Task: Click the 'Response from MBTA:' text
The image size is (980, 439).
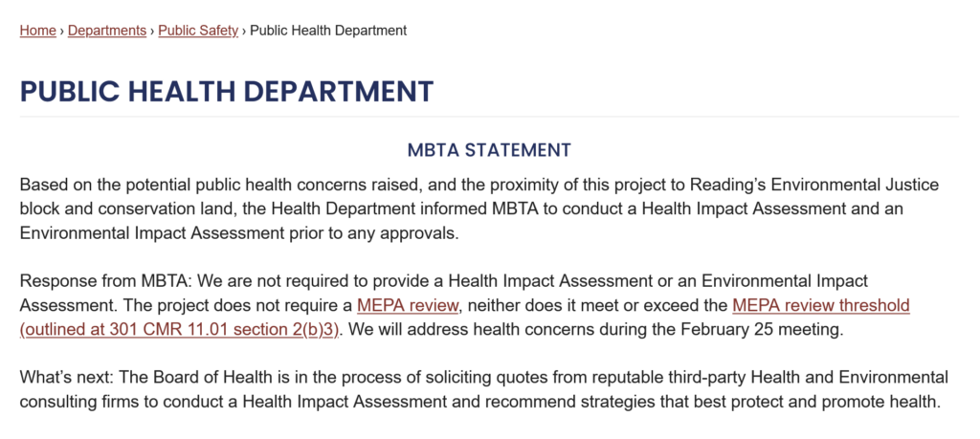Action: (108, 281)
